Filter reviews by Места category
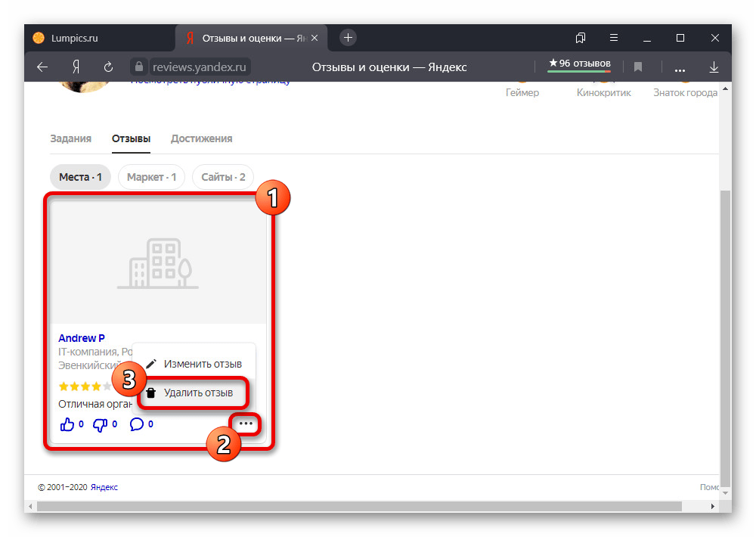This screenshot has width=756, height=537. click(80, 177)
